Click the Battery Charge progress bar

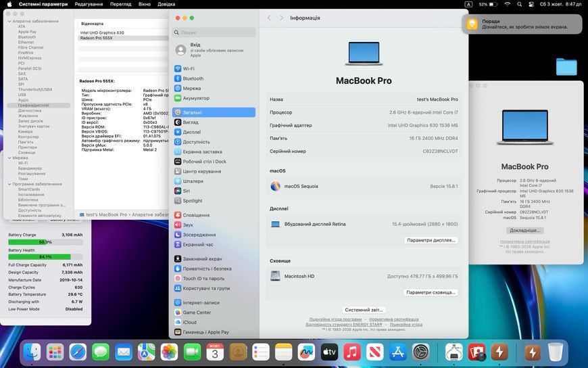click(45, 242)
